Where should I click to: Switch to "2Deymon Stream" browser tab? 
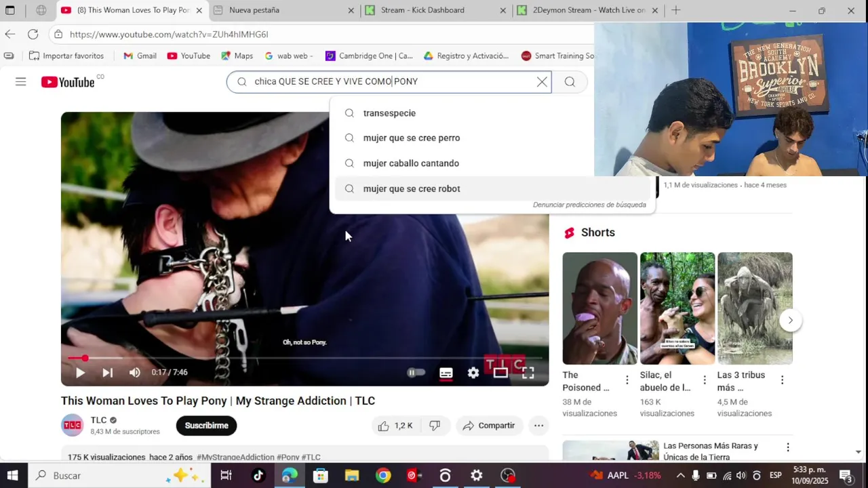(587, 10)
